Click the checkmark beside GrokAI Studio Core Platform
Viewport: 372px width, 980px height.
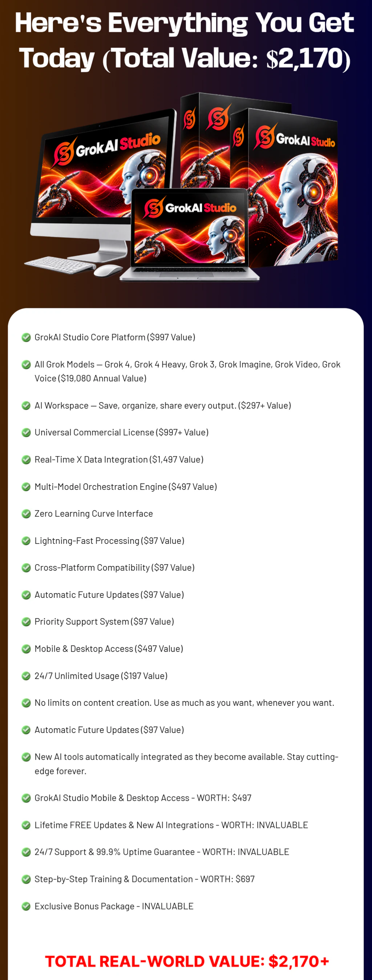[x=26, y=337]
